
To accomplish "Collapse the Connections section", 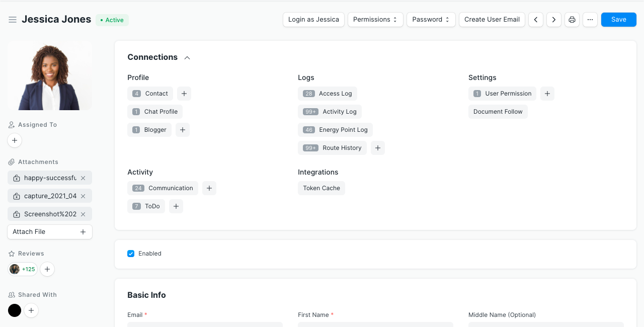I will (x=187, y=58).
